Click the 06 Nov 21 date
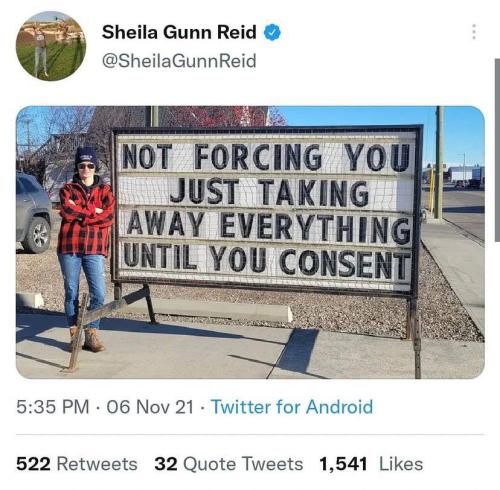This screenshot has height=490, width=500. coord(150,407)
